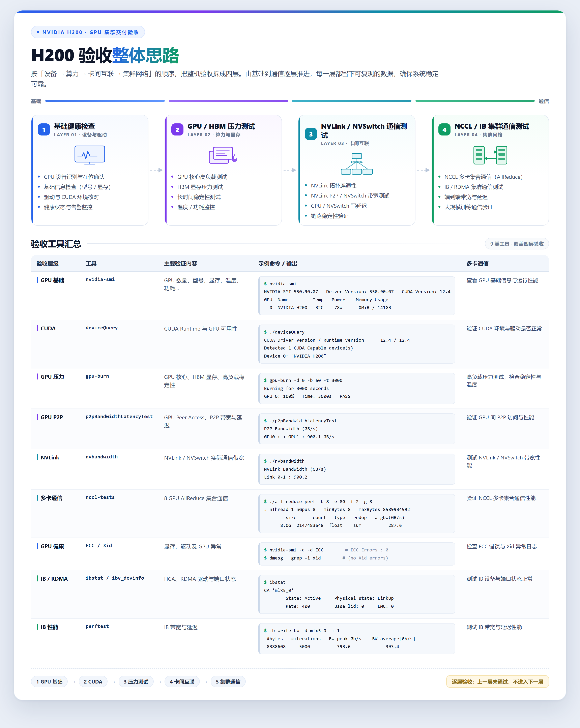Click the ./deviceQuery output code block
The height and width of the screenshot is (728, 580).
click(357, 344)
